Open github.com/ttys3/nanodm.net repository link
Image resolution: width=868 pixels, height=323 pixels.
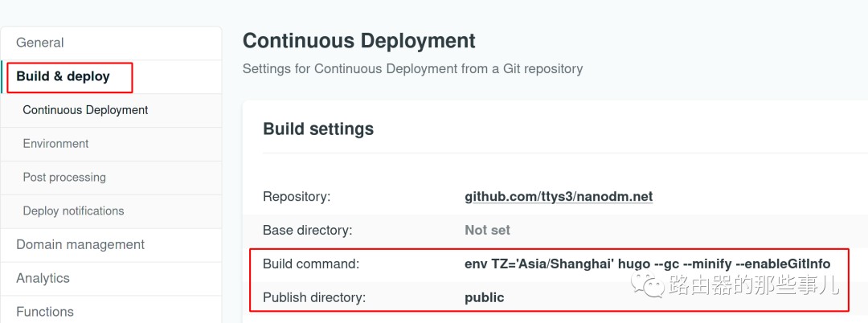pos(559,196)
